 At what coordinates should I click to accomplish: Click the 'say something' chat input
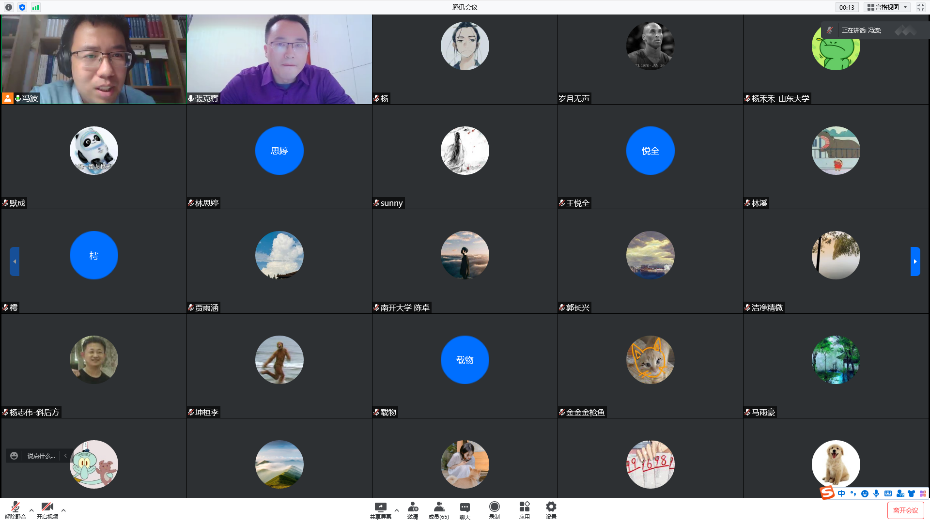pyautogui.click(x=41, y=456)
